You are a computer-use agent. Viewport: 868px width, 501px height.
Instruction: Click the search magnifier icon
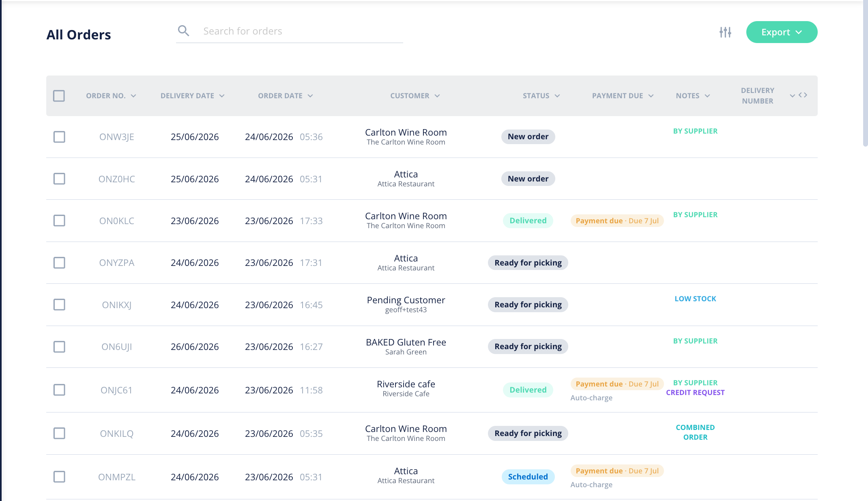pos(183,31)
